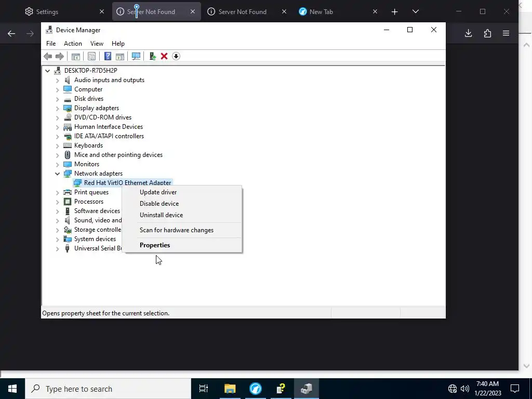Choose Uninstall device from context menu

pos(182,215)
